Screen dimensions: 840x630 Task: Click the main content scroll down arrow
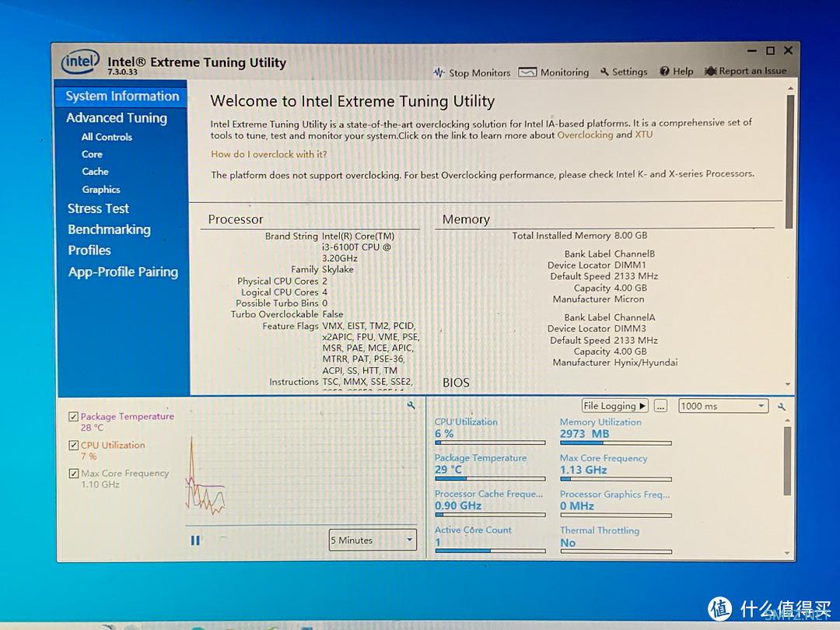(x=788, y=384)
